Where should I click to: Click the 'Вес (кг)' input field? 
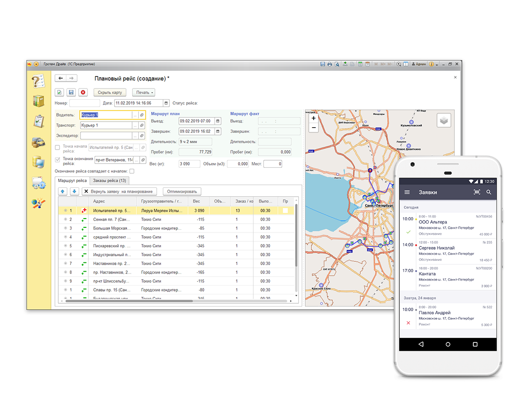click(x=189, y=164)
